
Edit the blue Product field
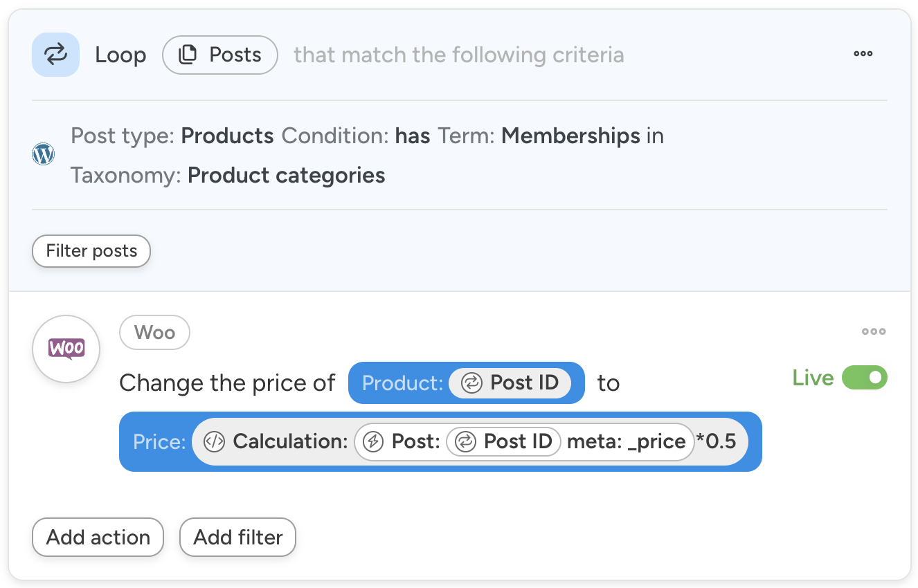tap(402, 383)
